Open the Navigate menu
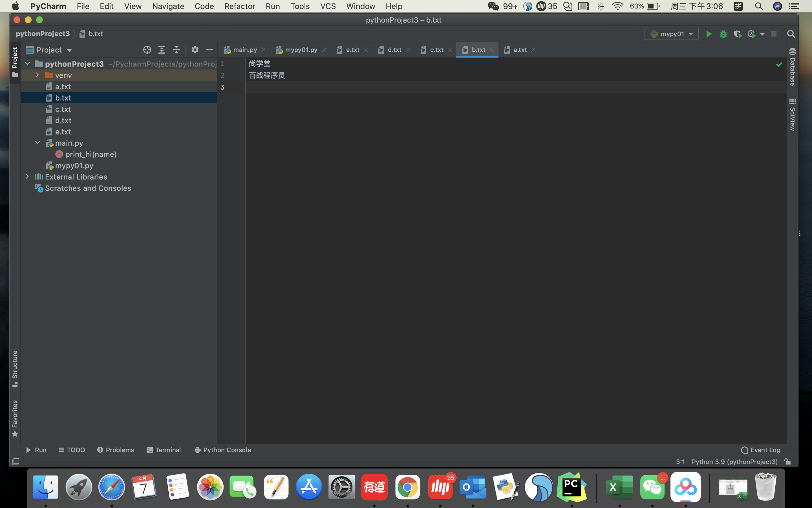Viewport: 812px width, 508px height. [168, 6]
